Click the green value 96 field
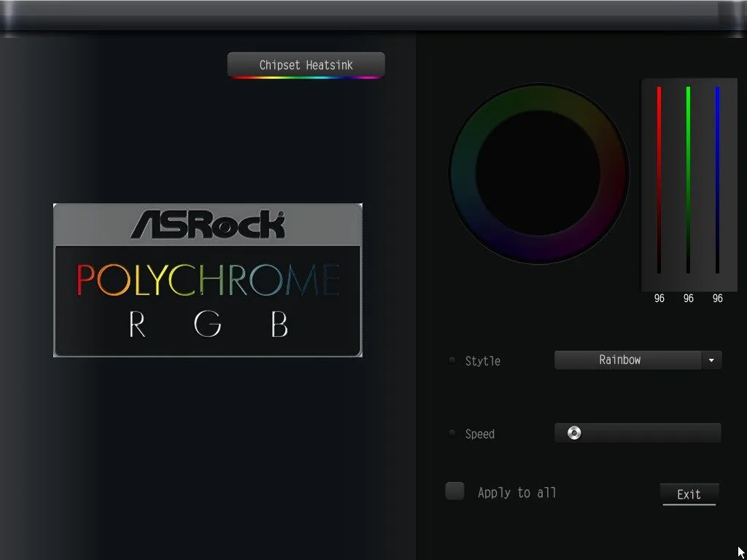 [688, 298]
